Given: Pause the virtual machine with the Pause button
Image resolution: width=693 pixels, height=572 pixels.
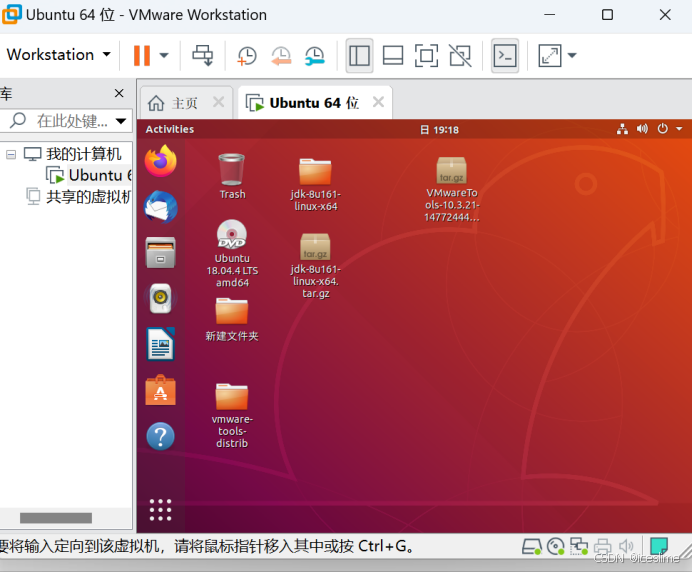Looking at the screenshot, I should (142, 56).
